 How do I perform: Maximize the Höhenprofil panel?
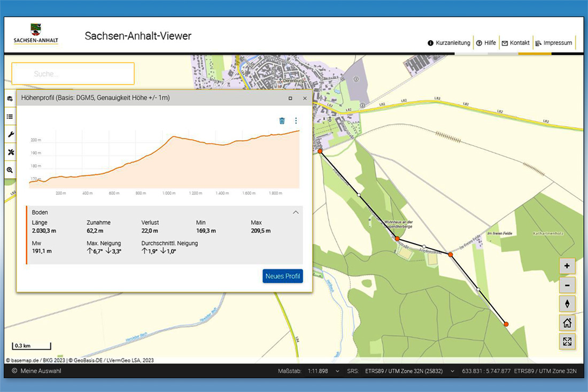pos(290,98)
